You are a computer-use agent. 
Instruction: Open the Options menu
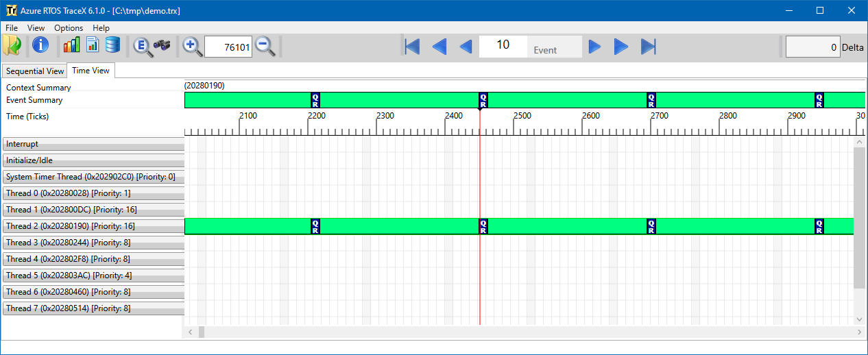69,28
